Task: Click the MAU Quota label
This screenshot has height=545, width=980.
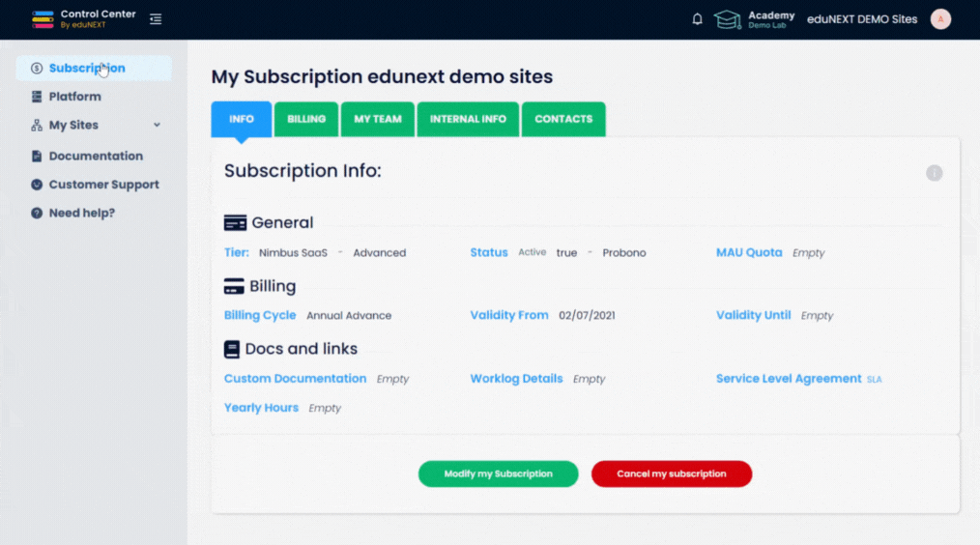Action: pyautogui.click(x=749, y=252)
